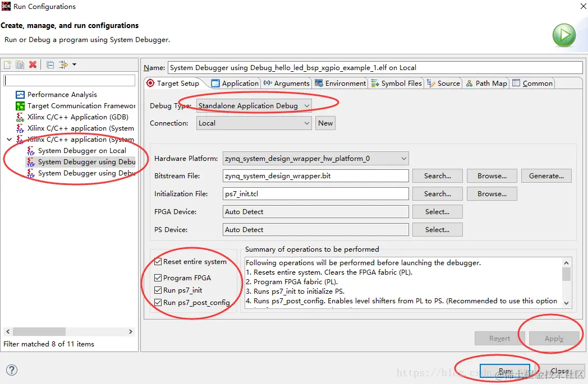588x384 pixels.
Task: Open the Source tab
Action: pos(444,83)
